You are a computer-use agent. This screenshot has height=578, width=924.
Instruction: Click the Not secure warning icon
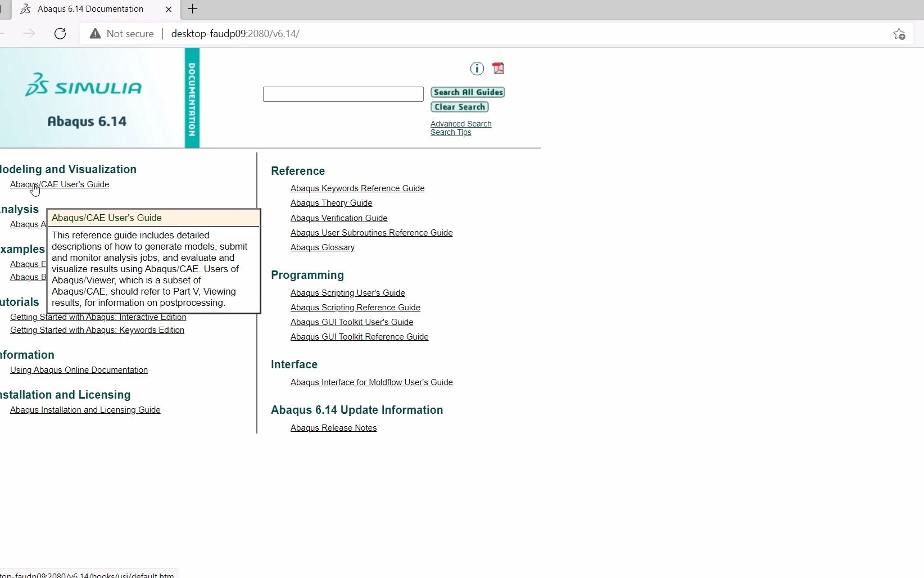(x=95, y=34)
